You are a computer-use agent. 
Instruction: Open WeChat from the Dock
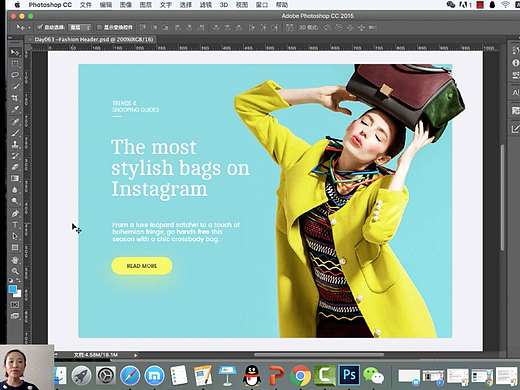click(374, 375)
